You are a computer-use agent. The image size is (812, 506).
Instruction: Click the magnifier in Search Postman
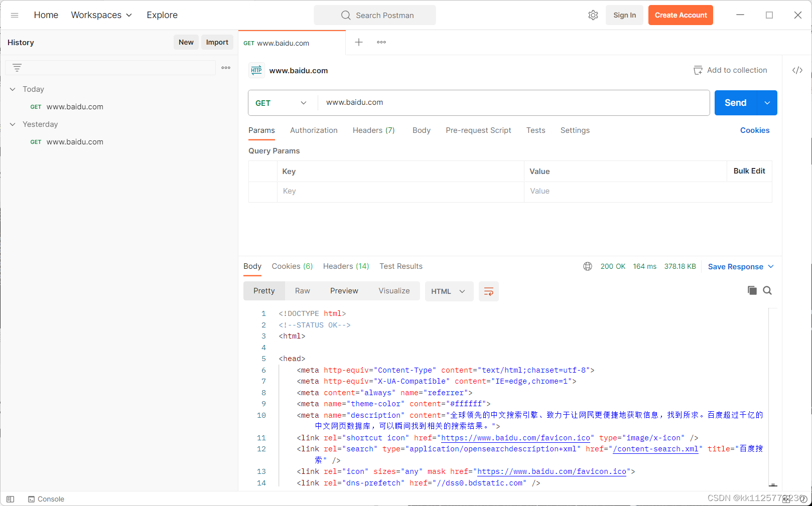pyautogui.click(x=346, y=15)
